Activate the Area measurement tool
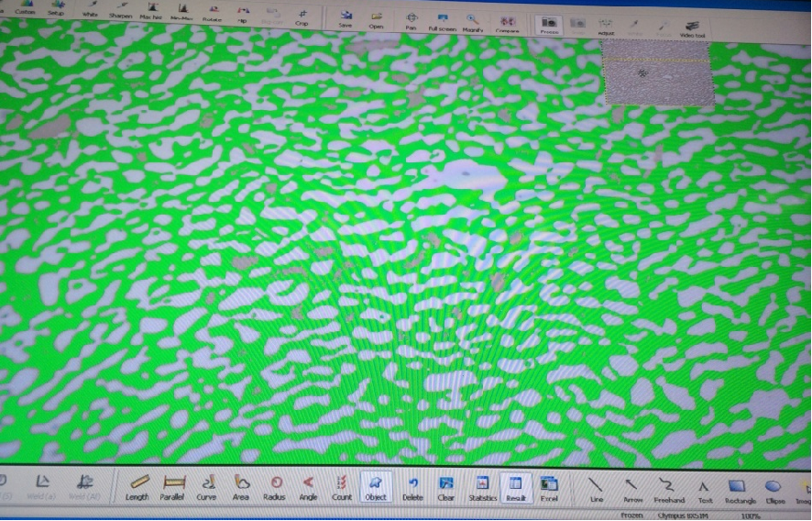Viewport: 812px width, 521px height. pyautogui.click(x=241, y=486)
